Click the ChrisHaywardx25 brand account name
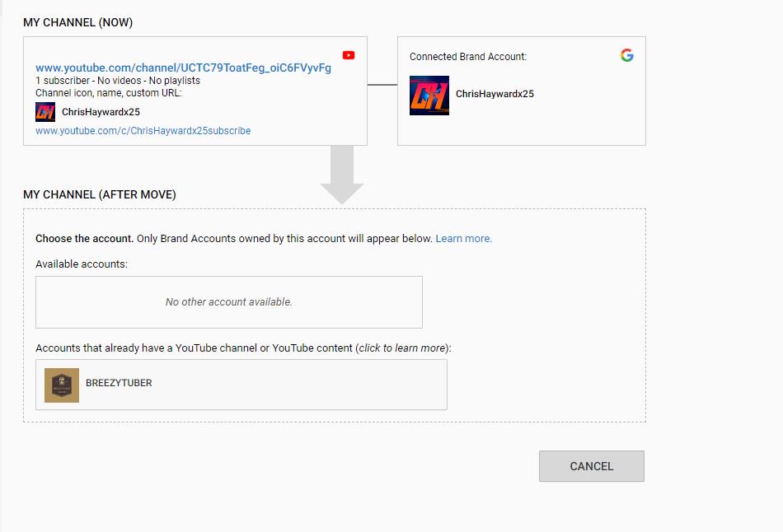 click(x=495, y=94)
